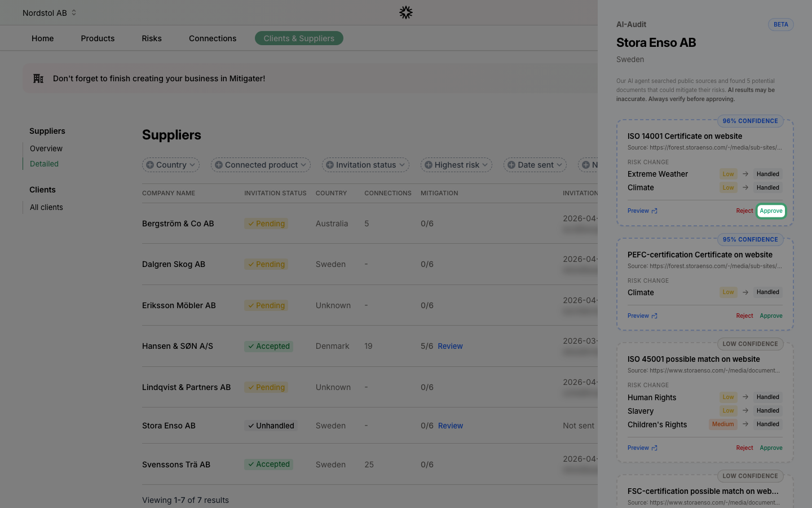Click the Handled tag for Extreme Weather

coord(768,174)
